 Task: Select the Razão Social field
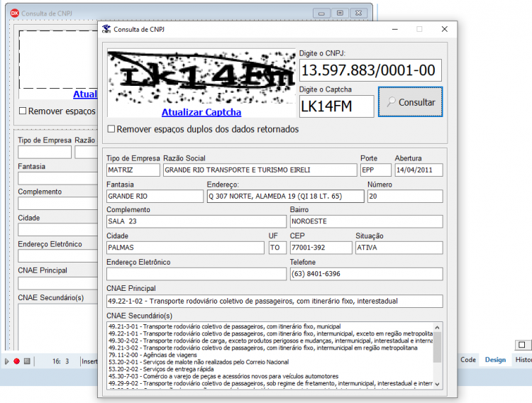click(260, 170)
